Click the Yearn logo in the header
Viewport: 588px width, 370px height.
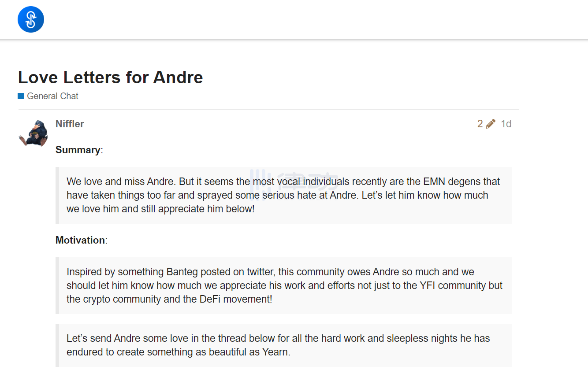click(x=30, y=19)
